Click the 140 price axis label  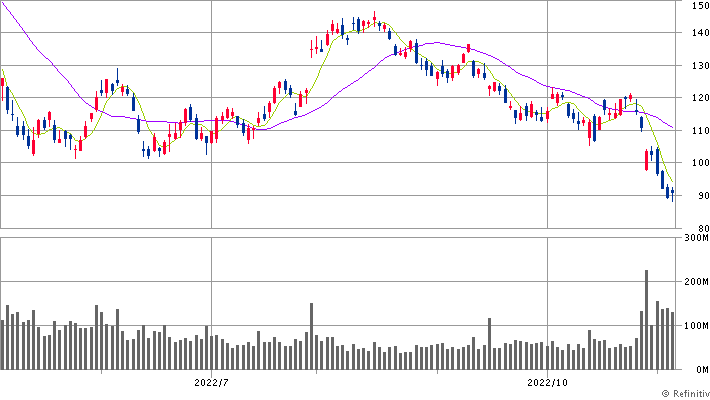[700, 33]
